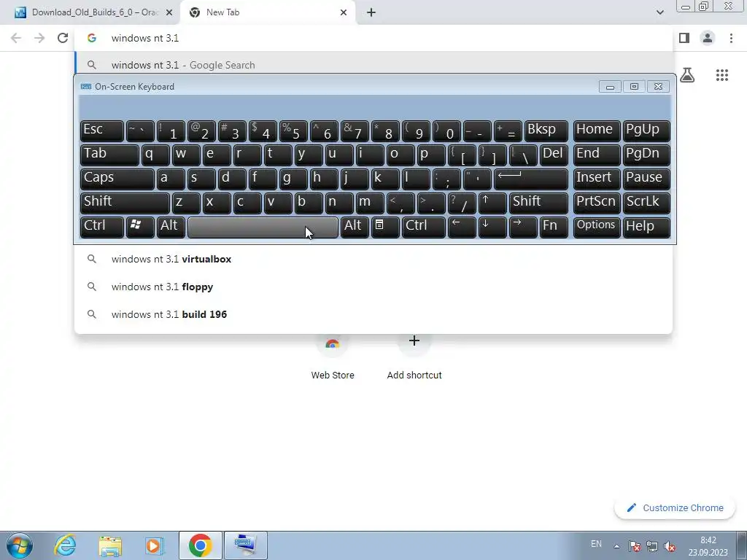The image size is (747, 560).
Task: Choose 'windows nt 3.1 - Google Search' suggestion
Action: [x=374, y=65]
